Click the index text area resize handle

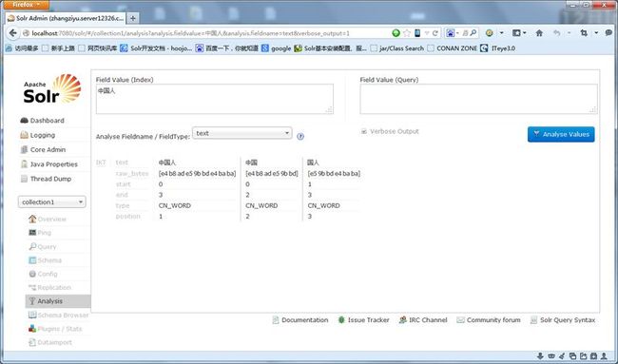[x=329, y=110]
